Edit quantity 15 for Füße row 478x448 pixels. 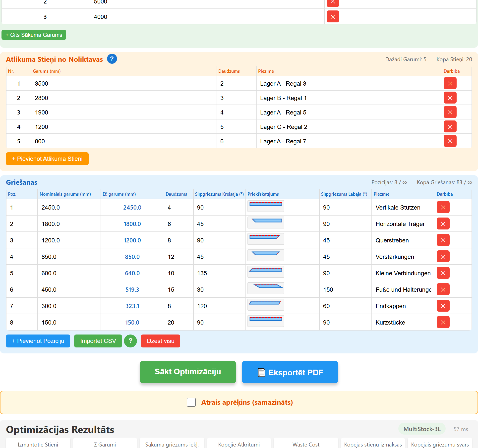coord(179,289)
